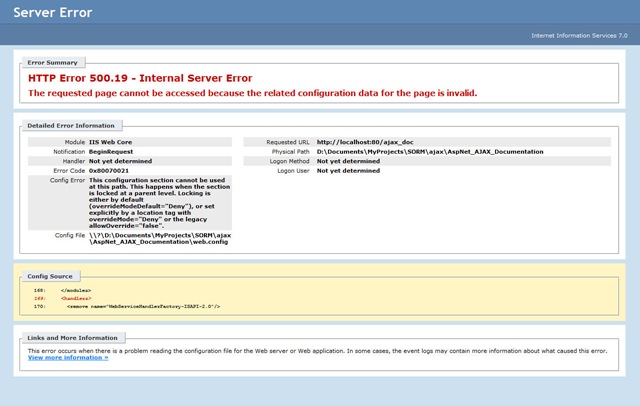Click the Logon User value 'Not yet determined'

348,171
